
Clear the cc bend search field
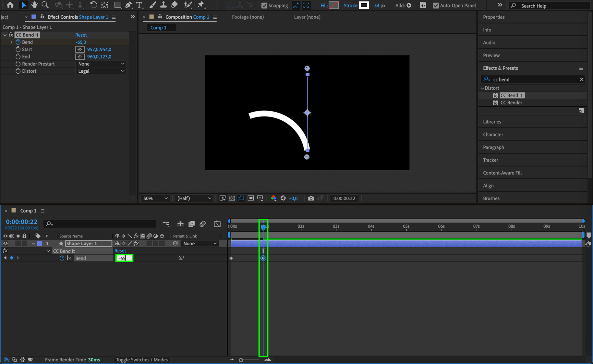coord(581,79)
